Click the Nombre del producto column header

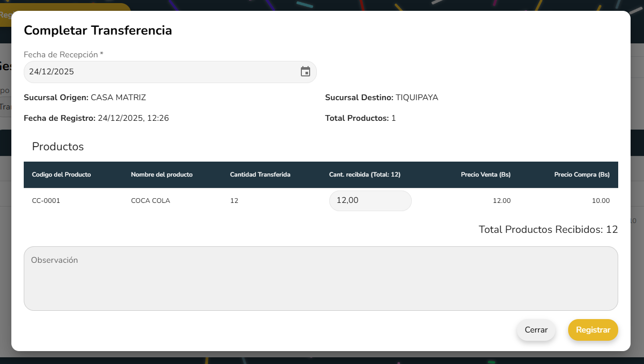(x=162, y=175)
